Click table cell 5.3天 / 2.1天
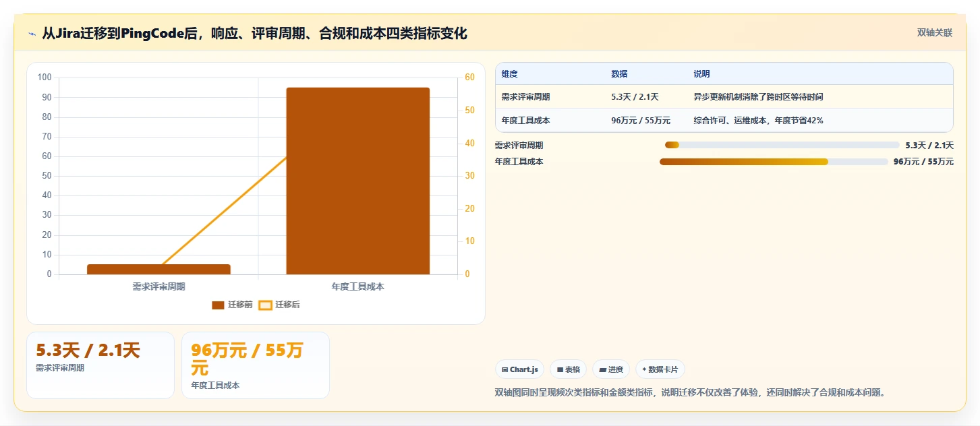Screen dimensions: 980x426 pyautogui.click(x=635, y=97)
